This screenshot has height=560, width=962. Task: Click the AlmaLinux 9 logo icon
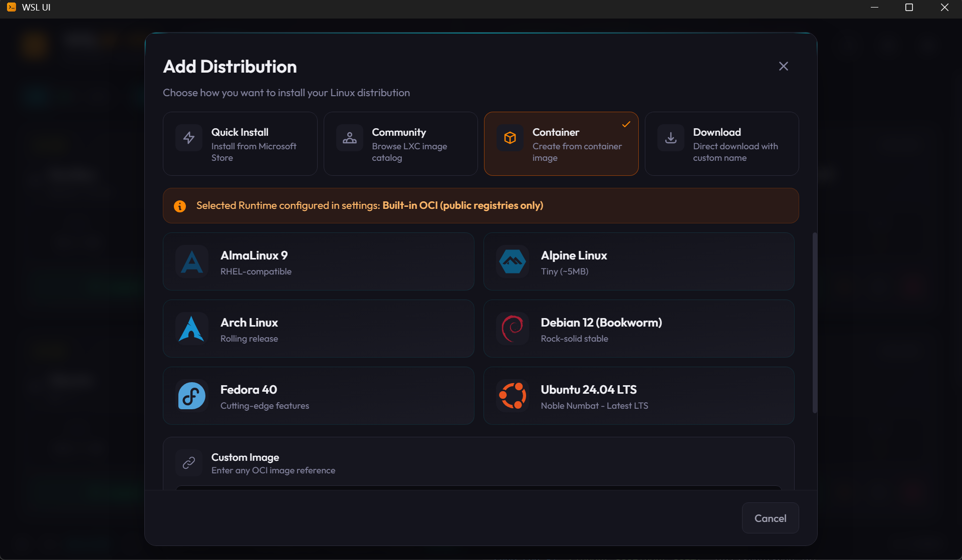192,262
